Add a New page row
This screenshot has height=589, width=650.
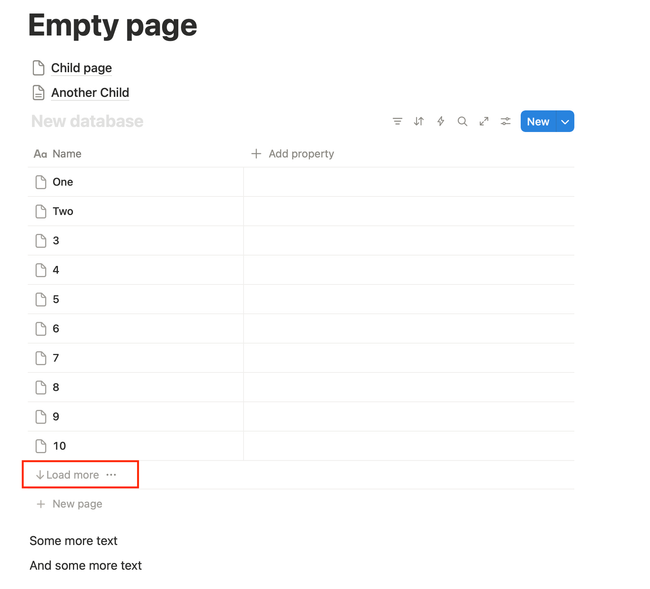[x=76, y=504]
